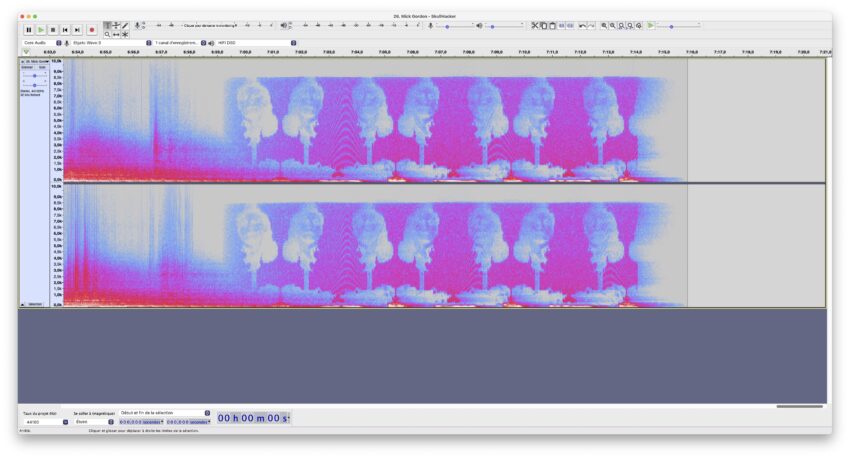
Task: Click the Play-at-speed green button
Action: point(651,25)
